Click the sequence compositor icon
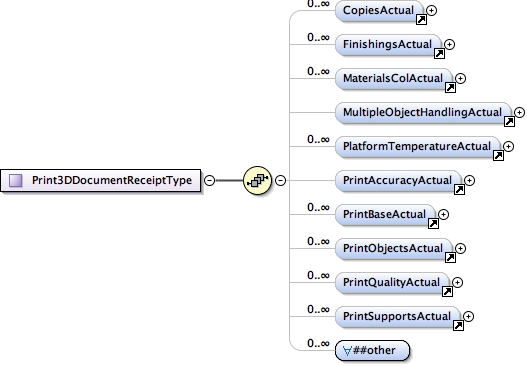Viewport: 527px width, 366px height. [257, 180]
